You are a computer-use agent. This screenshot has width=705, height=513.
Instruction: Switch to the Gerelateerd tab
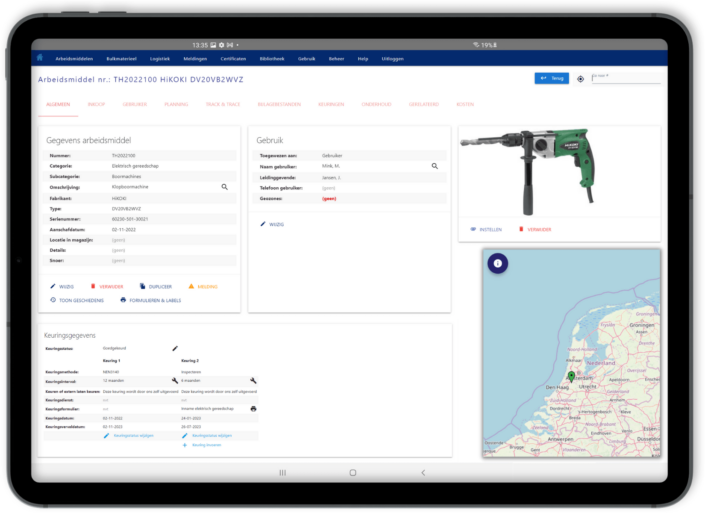tap(424, 104)
